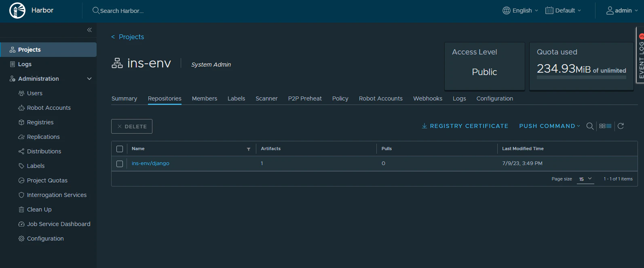Click the Delete button
644x268 pixels.
click(x=132, y=126)
